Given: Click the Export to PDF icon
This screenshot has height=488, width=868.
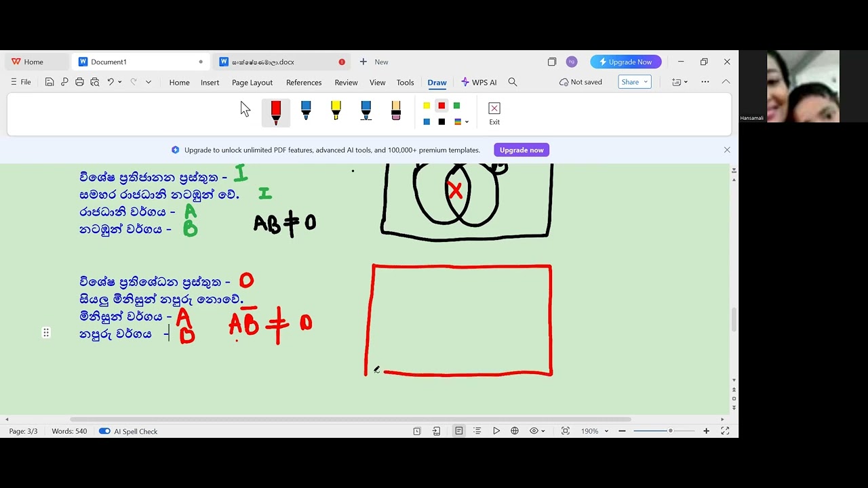Looking at the screenshot, I should pyautogui.click(x=64, y=82).
